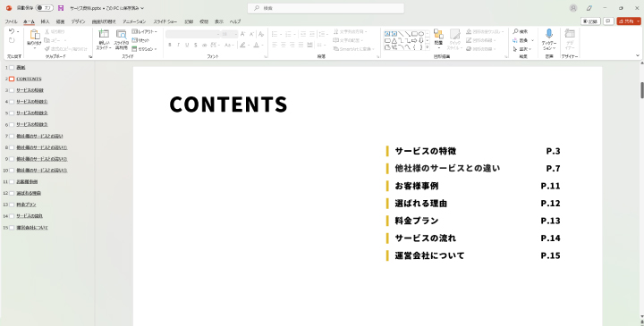Toggle text Shadow (S) formatting
This screenshot has width=644, height=326.
(196, 46)
